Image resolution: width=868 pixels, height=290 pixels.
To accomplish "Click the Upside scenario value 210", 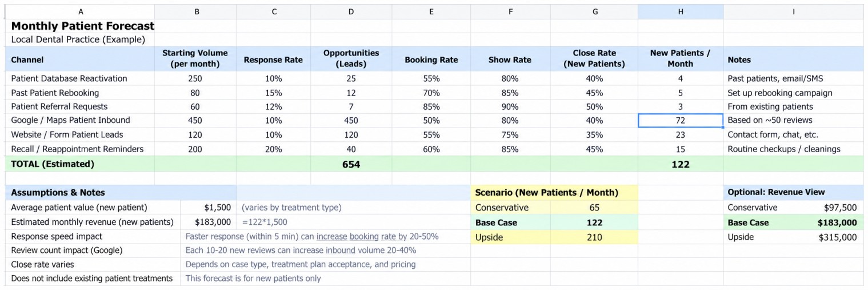I will (x=594, y=237).
